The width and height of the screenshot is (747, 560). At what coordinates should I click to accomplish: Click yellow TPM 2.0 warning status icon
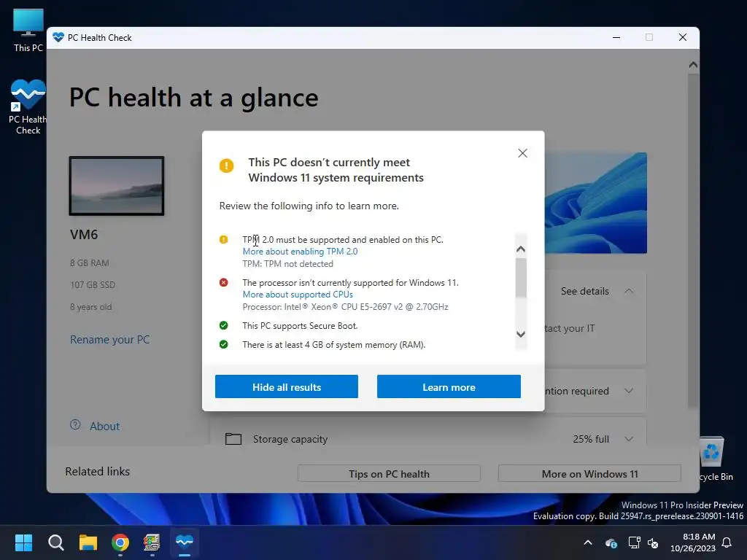[223, 239]
